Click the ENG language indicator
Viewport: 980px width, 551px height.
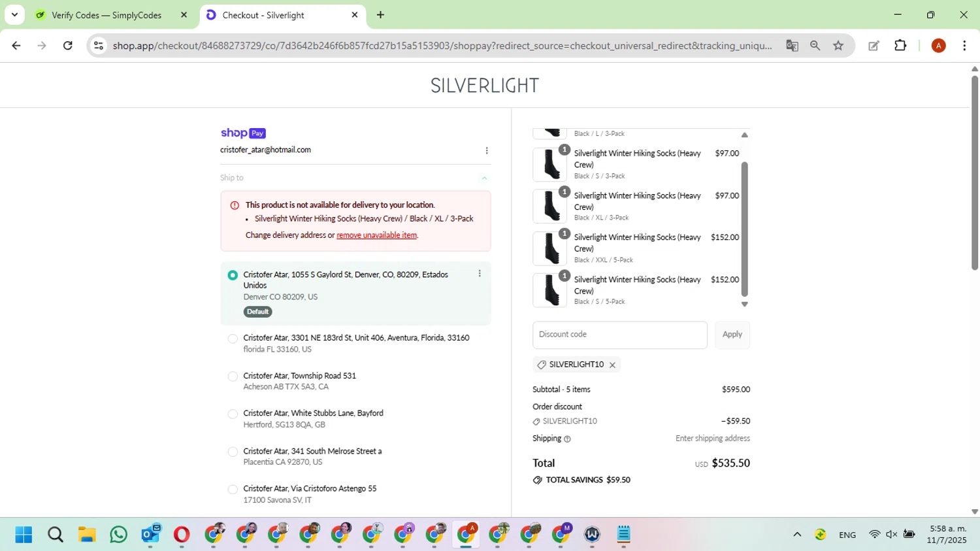click(x=847, y=535)
